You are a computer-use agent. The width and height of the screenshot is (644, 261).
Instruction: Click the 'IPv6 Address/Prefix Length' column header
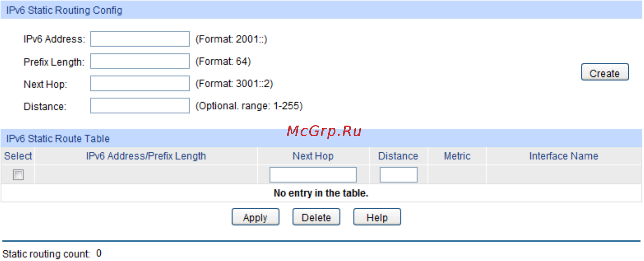[x=146, y=156]
